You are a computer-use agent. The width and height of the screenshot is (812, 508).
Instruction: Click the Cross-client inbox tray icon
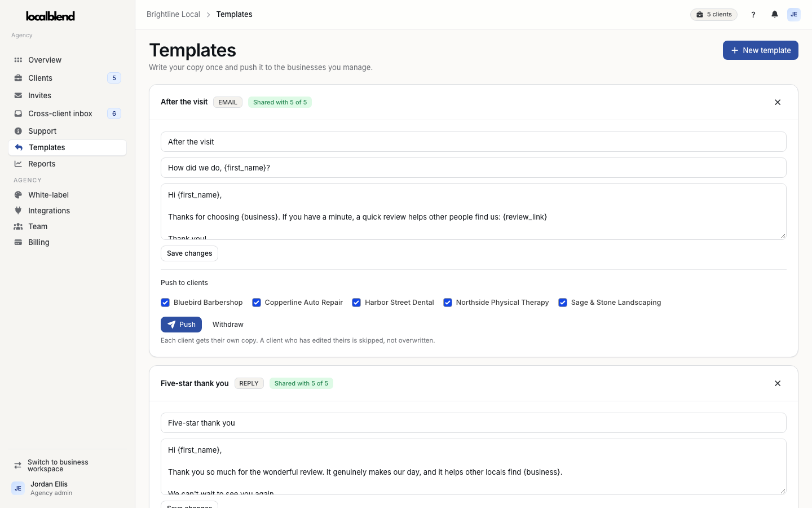pyautogui.click(x=18, y=113)
